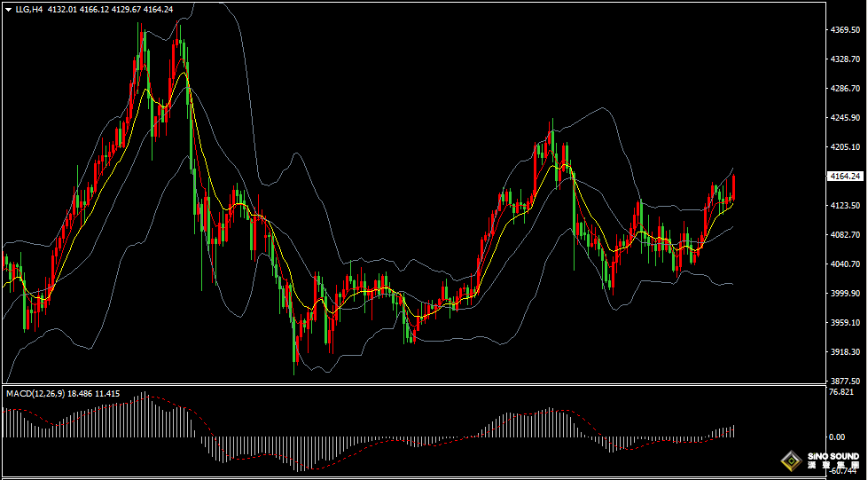This screenshot has width=868, height=480.
Task: Click the current price tag 4164.24
Action: pos(845,177)
